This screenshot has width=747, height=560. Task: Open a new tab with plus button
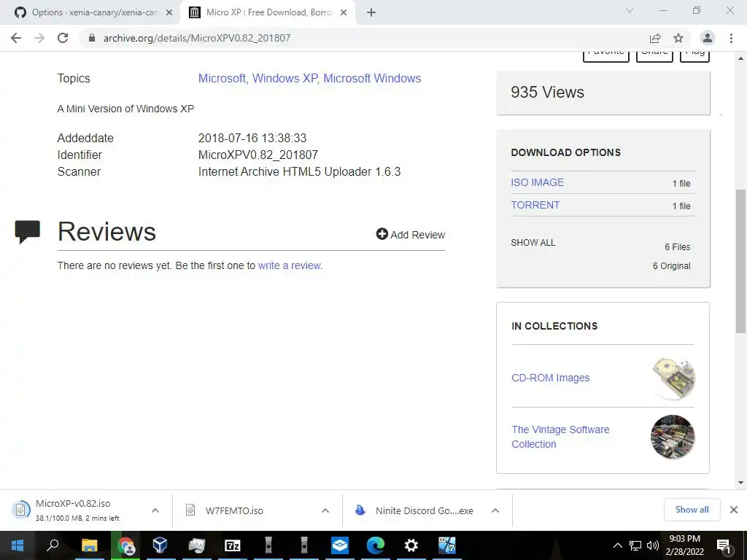(371, 12)
